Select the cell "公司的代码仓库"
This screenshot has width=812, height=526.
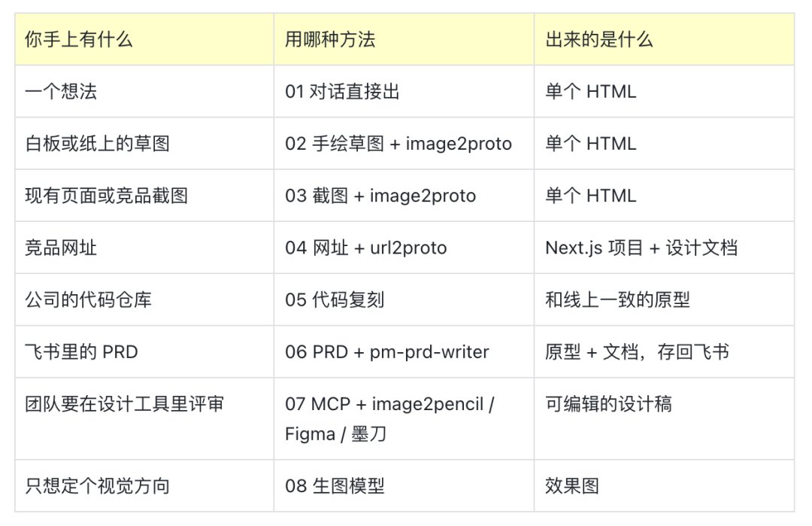144,299
